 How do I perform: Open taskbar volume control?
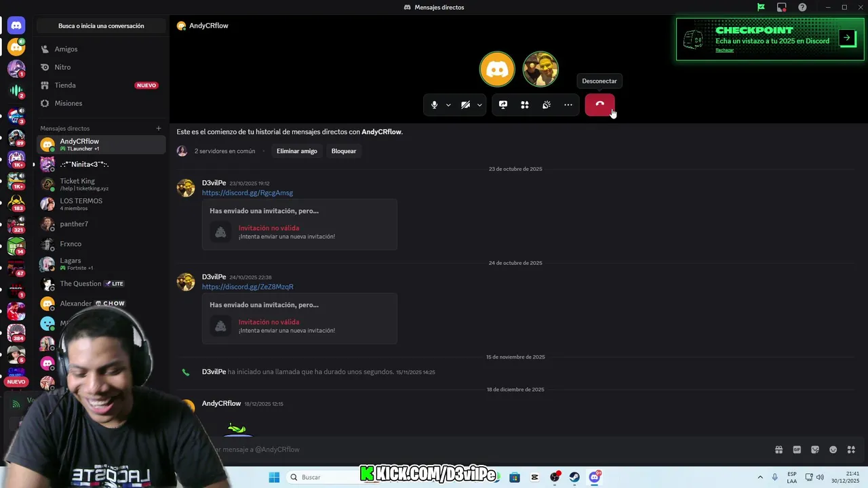tap(820, 477)
